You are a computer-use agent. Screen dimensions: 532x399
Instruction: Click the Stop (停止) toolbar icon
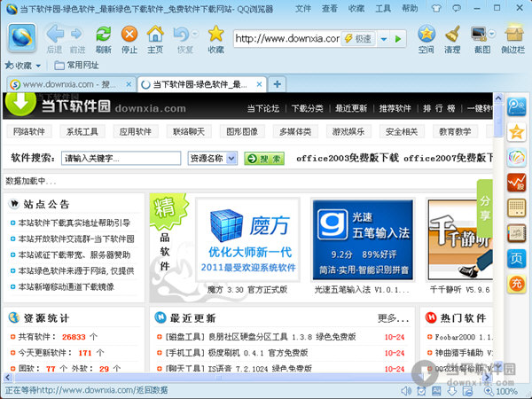pyautogui.click(x=129, y=36)
